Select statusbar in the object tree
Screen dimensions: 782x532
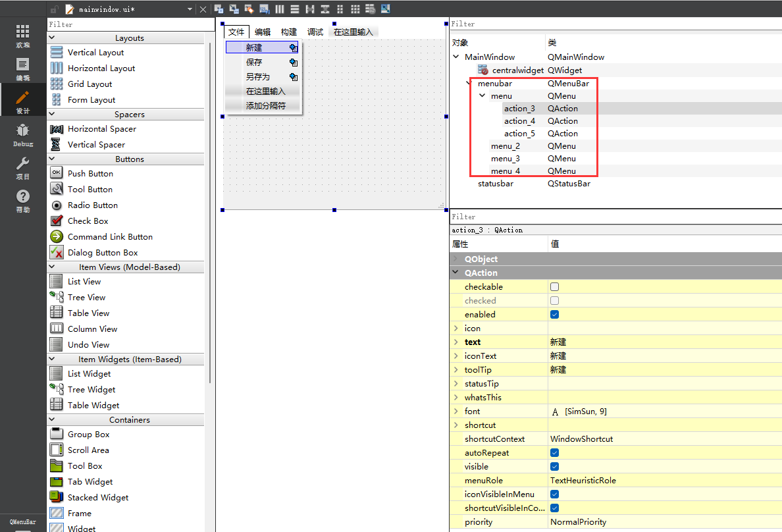point(495,183)
